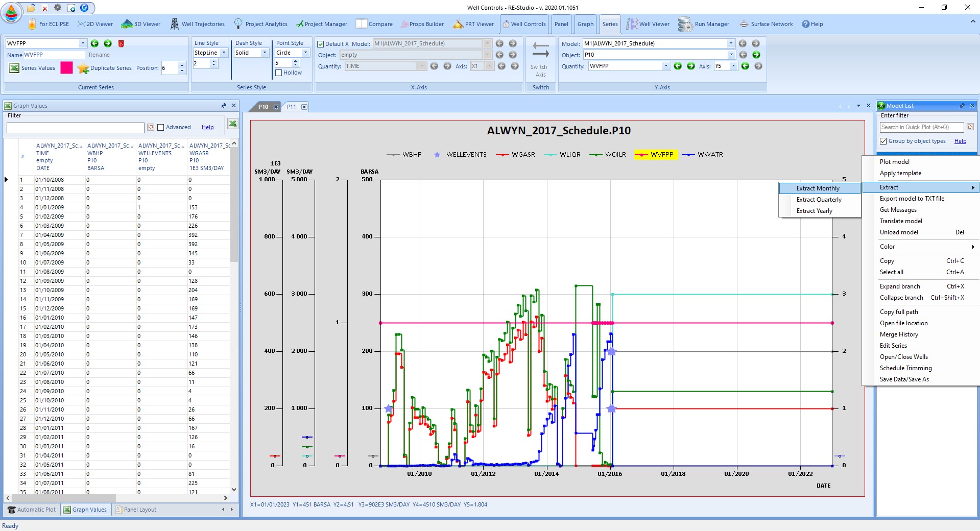The width and height of the screenshot is (980, 531).
Task: Export graph values to Excel icon
Action: point(232,124)
